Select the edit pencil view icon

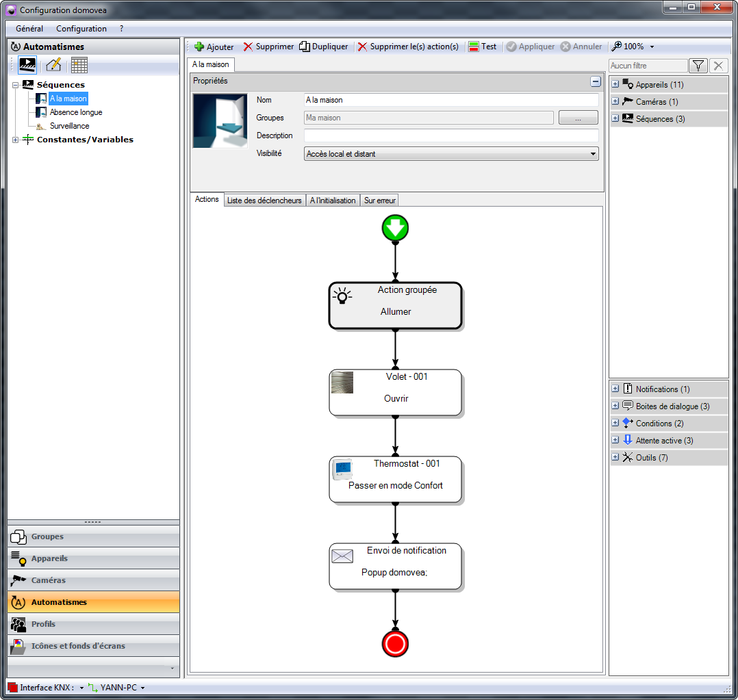53,65
